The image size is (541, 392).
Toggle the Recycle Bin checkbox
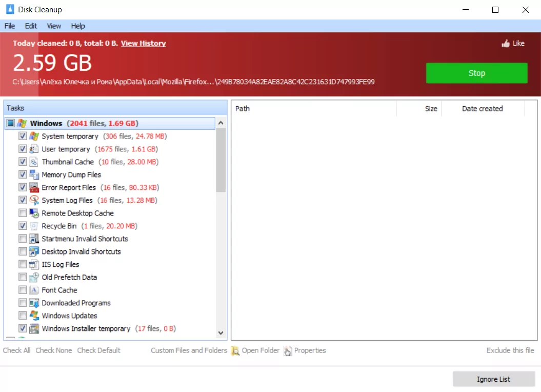click(23, 226)
